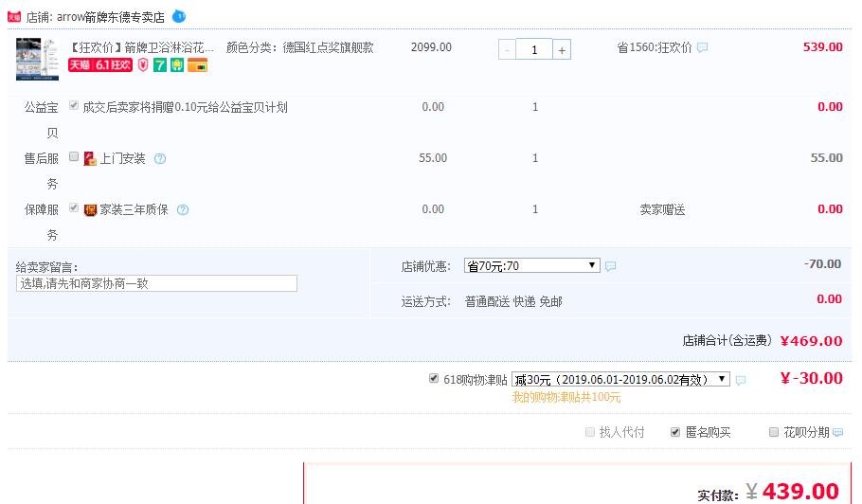This screenshot has height=504, width=862.
Task: Open the 618购物津贴 减30元 dropdown
Action: (620, 379)
